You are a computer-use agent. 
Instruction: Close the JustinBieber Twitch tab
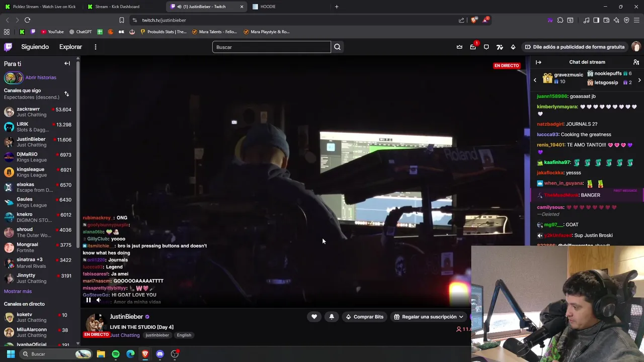click(x=242, y=7)
